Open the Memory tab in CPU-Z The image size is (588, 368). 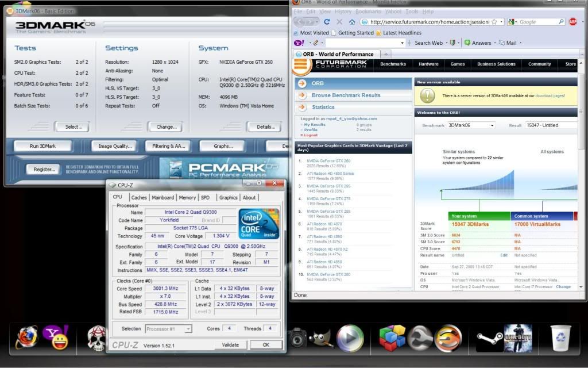[x=187, y=197]
